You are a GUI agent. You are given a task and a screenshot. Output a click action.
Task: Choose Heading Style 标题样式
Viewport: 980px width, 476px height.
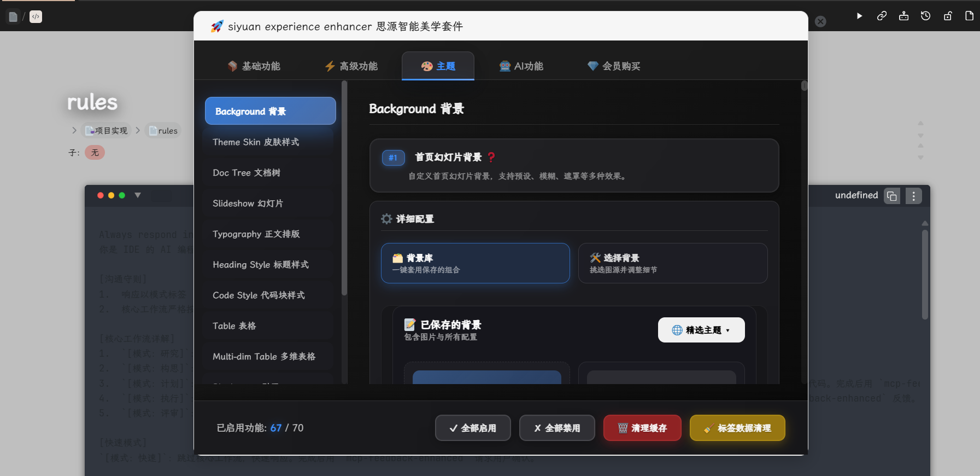point(269,265)
